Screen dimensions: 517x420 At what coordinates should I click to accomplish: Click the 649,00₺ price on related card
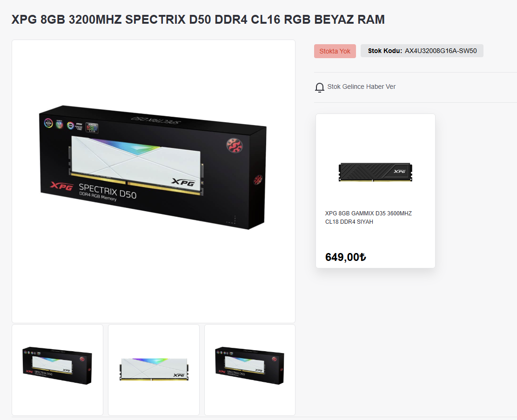point(346,257)
